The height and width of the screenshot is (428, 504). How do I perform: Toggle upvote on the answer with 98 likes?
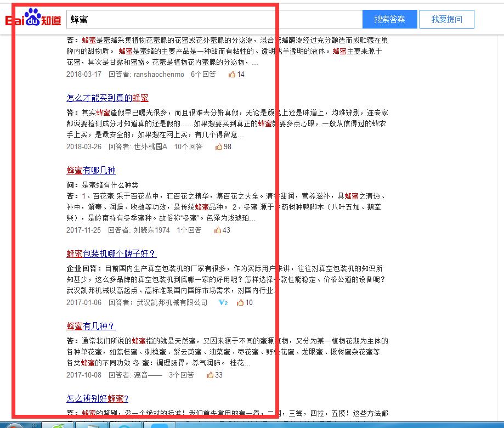click(x=218, y=147)
